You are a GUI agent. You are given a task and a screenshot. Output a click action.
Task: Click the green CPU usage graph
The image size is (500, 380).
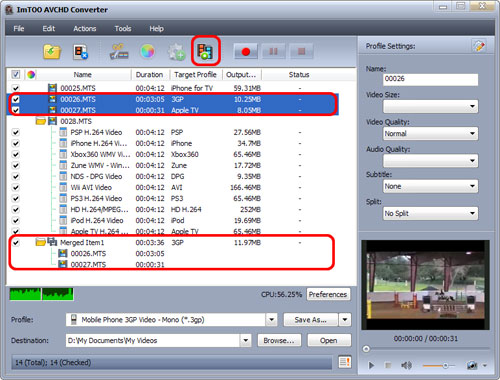[41, 294]
